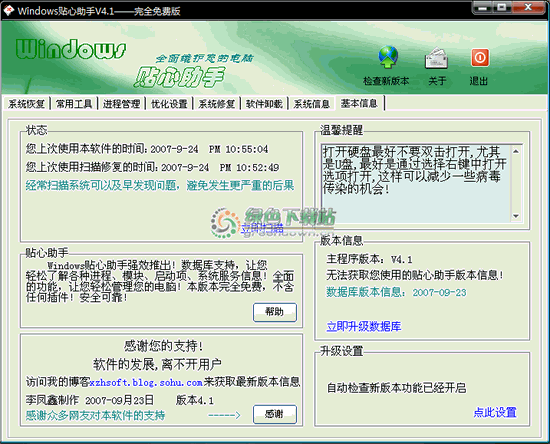Click the 无法获取您使用的贴心助手版本信息 text
The height and width of the screenshot is (444, 550).
tap(415, 275)
